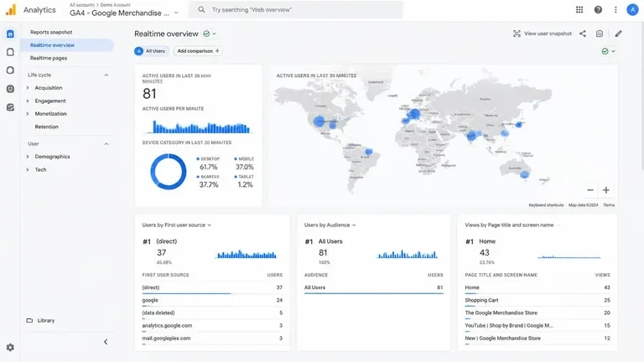Open the Help question mark icon
The image size is (644, 362).
point(598,9)
